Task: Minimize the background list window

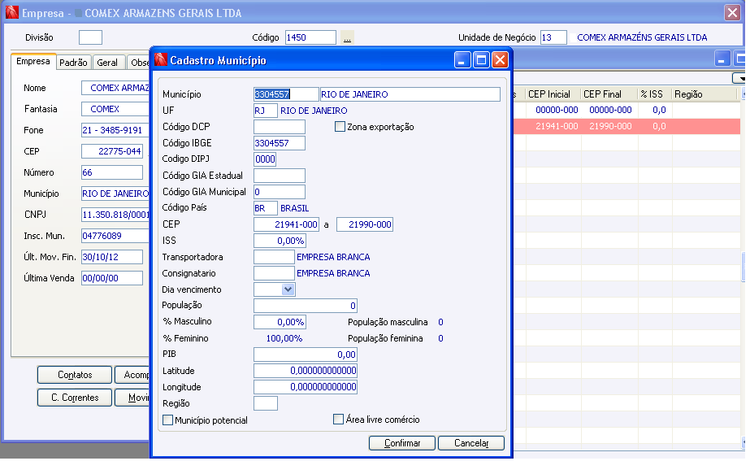Action: click(x=722, y=59)
